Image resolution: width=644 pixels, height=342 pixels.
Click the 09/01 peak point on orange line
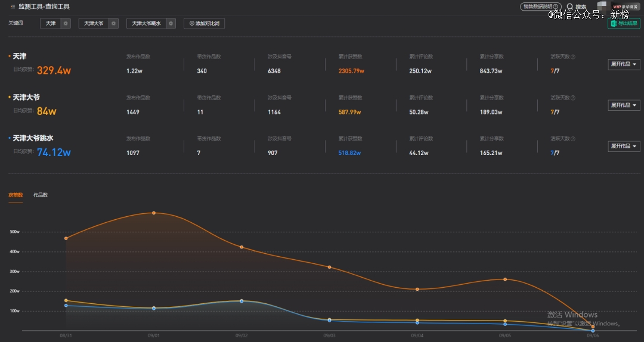(154, 213)
